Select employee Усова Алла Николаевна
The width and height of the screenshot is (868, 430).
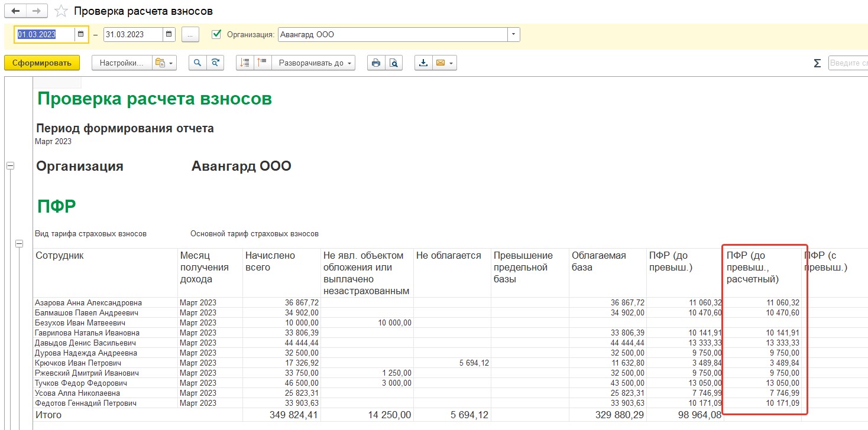[77, 393]
